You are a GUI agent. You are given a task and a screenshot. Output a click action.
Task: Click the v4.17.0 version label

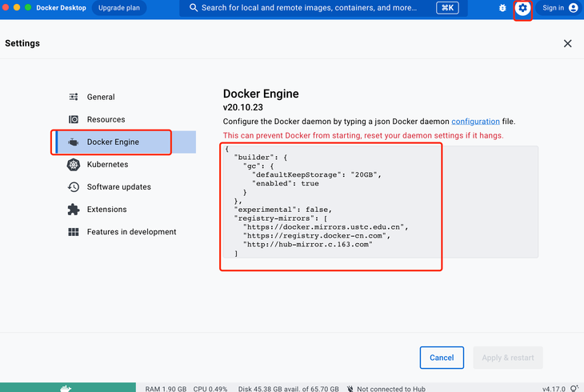coord(554,389)
